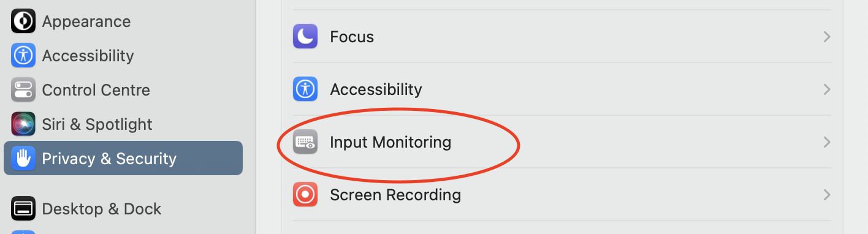Expand the Screen Recording row chevron
This screenshot has width=868, height=234.
click(827, 195)
